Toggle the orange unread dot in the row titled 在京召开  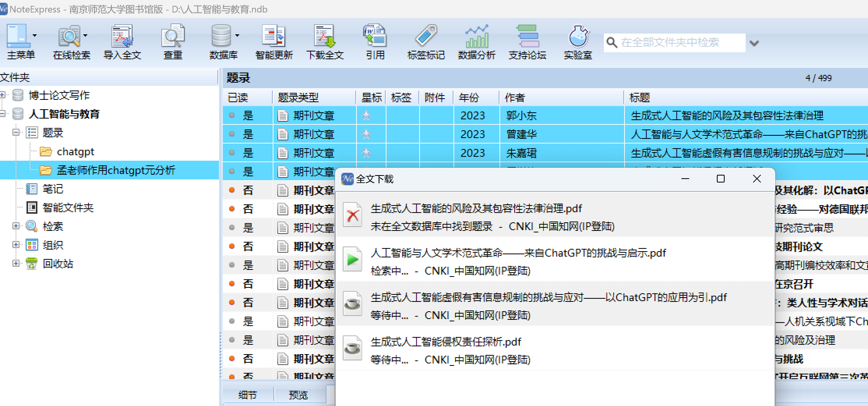pos(232,284)
